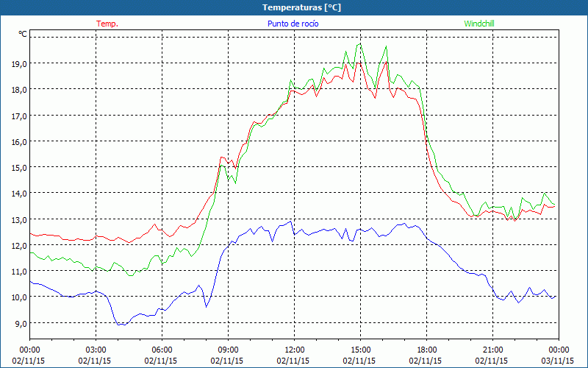Viewport: 588px width, 368px height.
Task: Click the 14,0 y-axis value
Action: coord(19,194)
